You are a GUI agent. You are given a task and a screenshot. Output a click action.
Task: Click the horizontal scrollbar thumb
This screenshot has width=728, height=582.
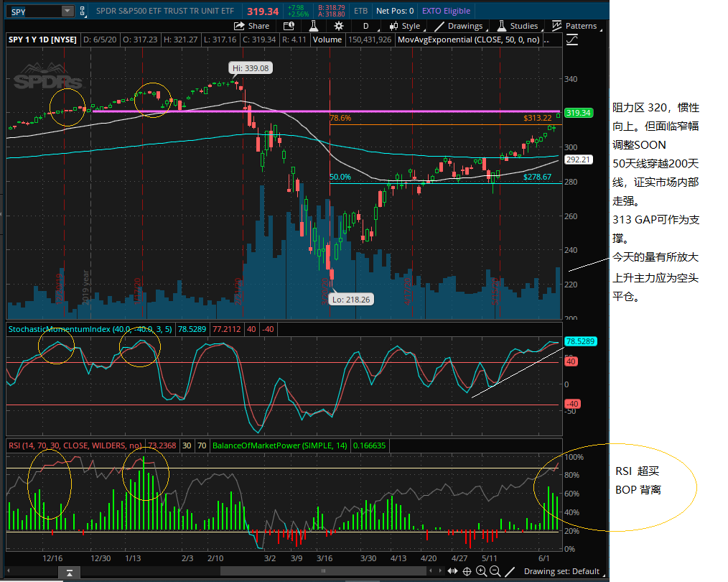[x=323, y=571]
